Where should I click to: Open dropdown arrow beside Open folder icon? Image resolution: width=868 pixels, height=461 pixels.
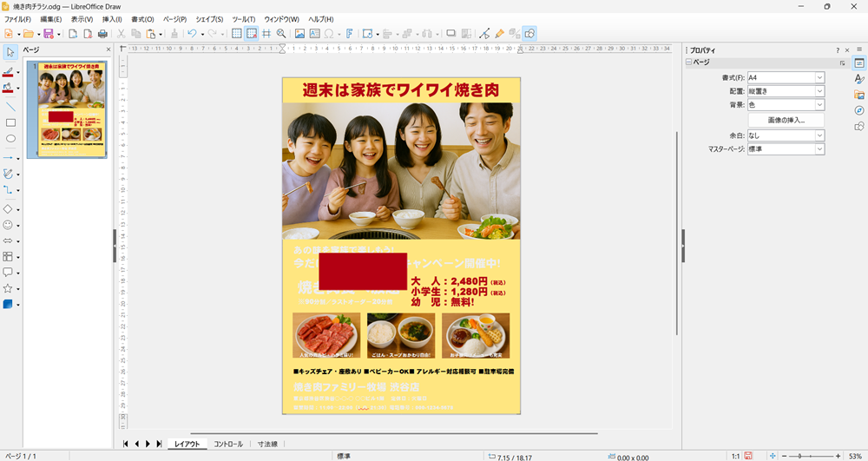coord(38,35)
